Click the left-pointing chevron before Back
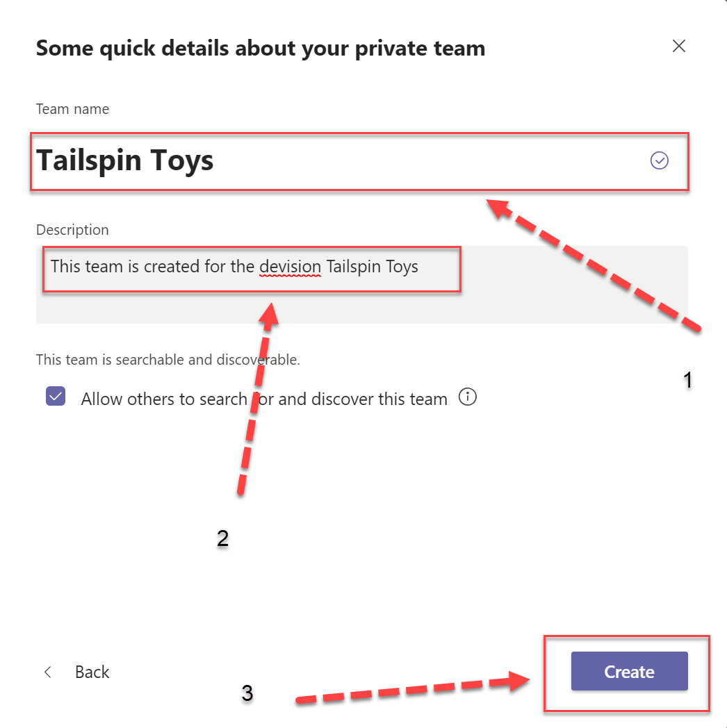727x728 pixels. 47,672
